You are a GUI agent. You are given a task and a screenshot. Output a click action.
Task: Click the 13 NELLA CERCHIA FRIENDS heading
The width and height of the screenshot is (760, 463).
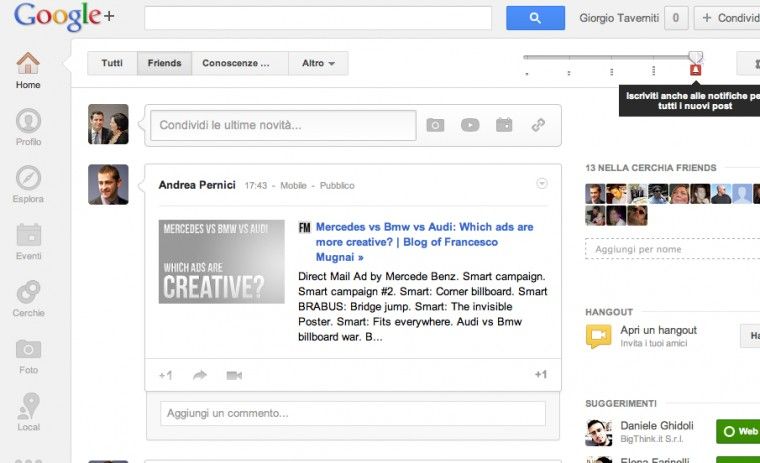point(650,168)
